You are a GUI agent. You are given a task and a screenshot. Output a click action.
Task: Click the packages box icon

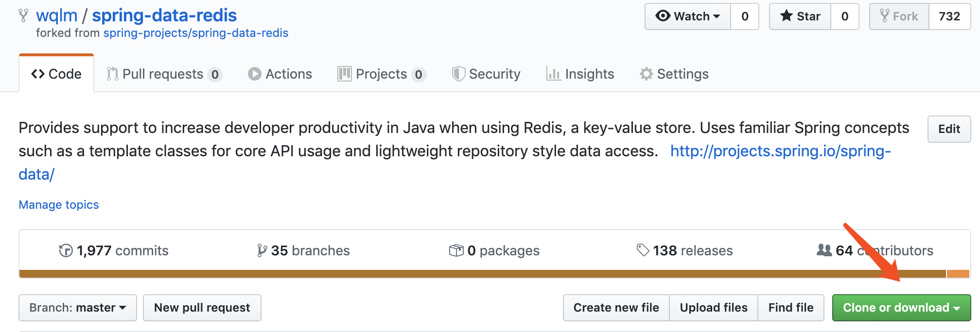coord(456,250)
